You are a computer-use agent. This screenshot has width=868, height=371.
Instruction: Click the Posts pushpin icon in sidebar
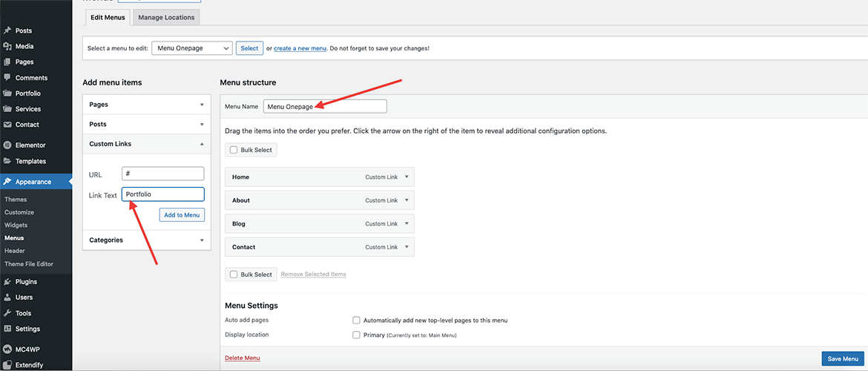tap(7, 30)
